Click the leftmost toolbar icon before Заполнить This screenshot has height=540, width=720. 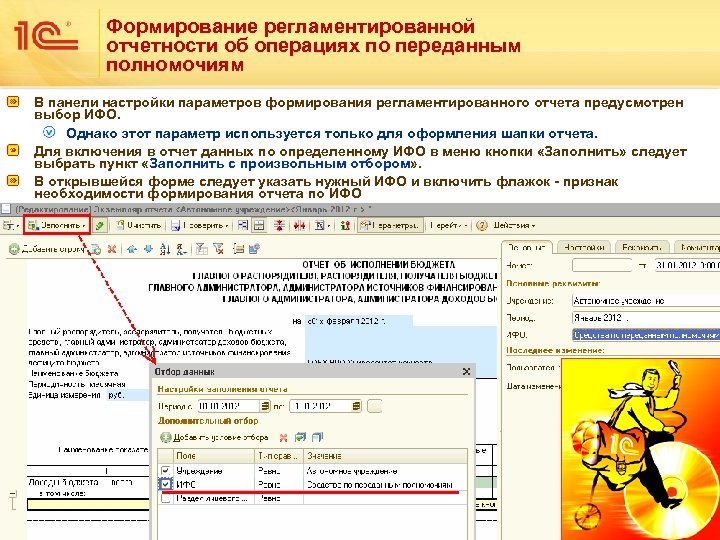point(11,225)
